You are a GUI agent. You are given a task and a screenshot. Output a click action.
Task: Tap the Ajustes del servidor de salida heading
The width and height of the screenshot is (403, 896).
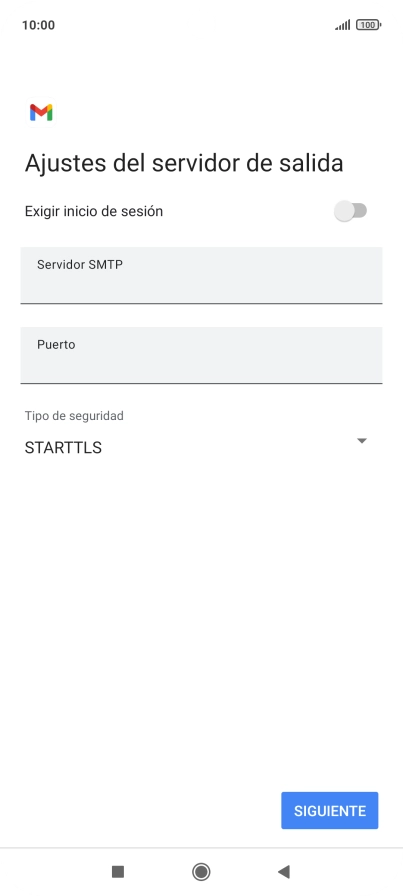click(x=184, y=163)
